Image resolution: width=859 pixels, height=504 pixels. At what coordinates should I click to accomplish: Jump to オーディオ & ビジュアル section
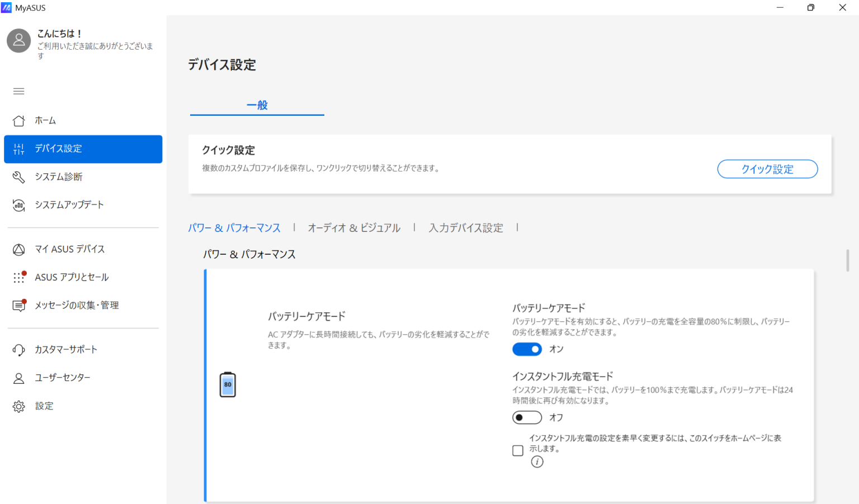tap(354, 228)
